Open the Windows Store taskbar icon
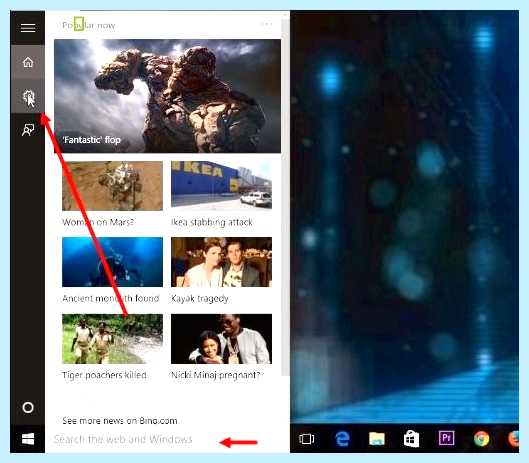The width and height of the screenshot is (529, 463). click(x=412, y=439)
